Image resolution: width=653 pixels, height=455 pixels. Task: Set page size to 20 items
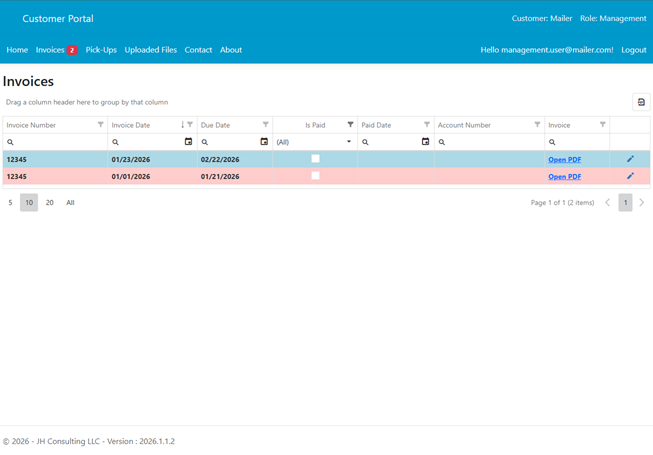[50, 203]
